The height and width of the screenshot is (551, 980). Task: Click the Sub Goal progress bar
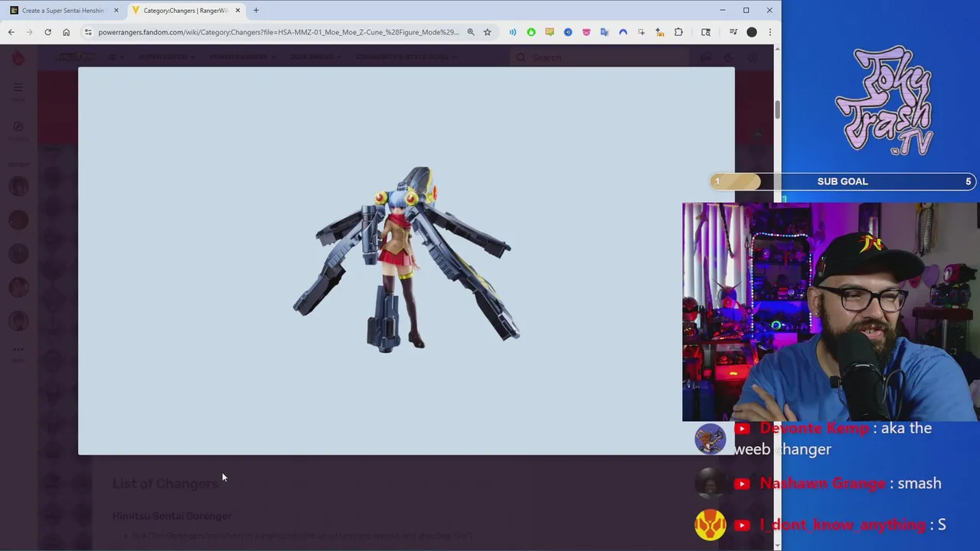coord(842,181)
